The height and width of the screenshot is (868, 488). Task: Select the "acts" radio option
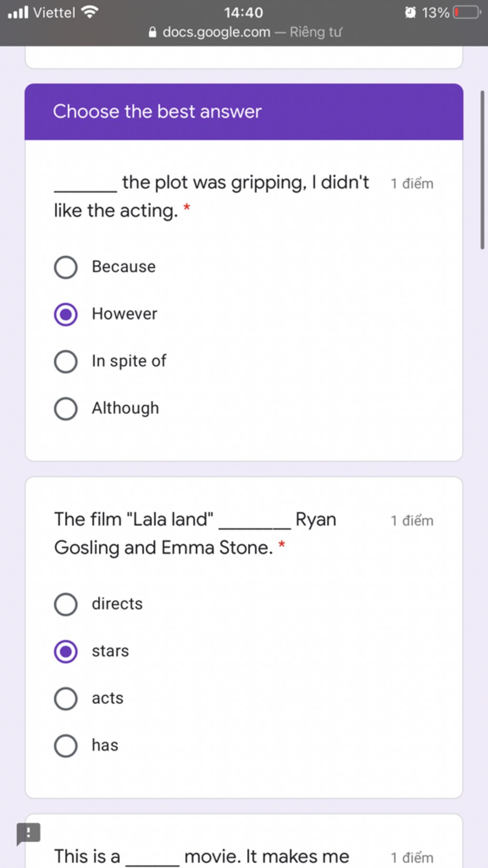click(66, 699)
